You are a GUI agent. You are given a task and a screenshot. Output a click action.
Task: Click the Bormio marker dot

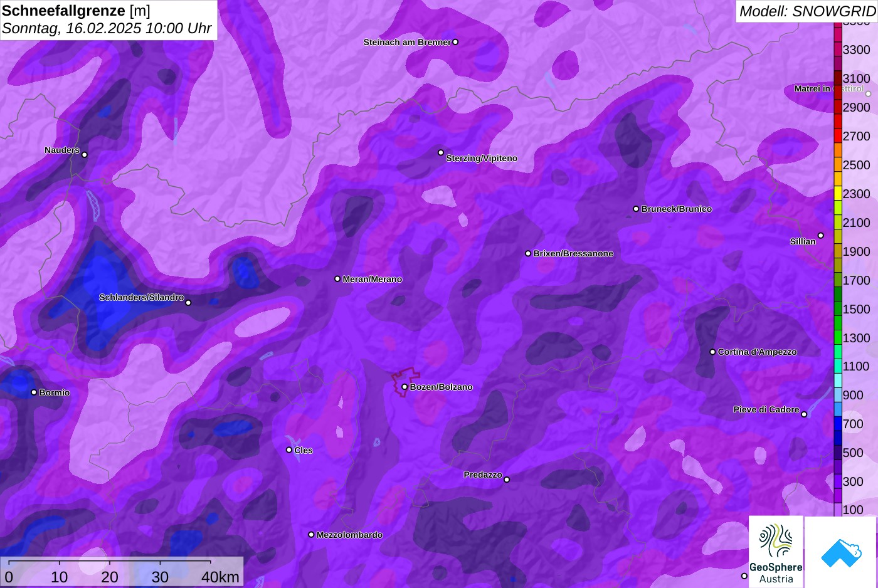pyautogui.click(x=34, y=392)
